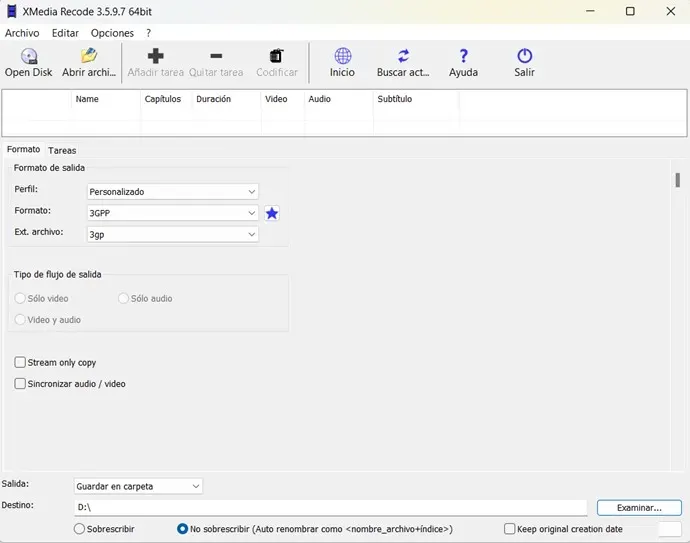The image size is (690, 543).
Task: Click the Codificar toolbar icon
Action: pos(276,56)
